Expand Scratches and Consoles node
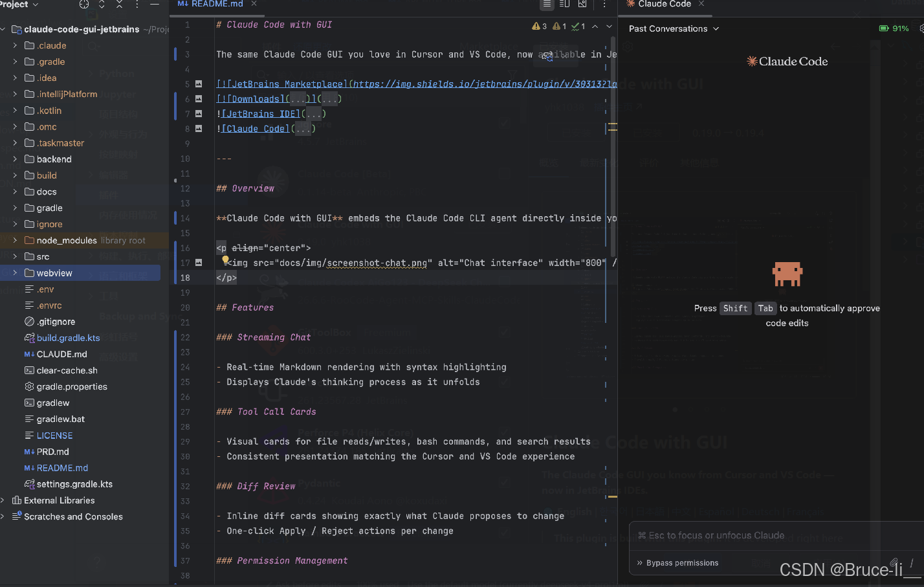This screenshot has width=924, height=587. (3, 516)
